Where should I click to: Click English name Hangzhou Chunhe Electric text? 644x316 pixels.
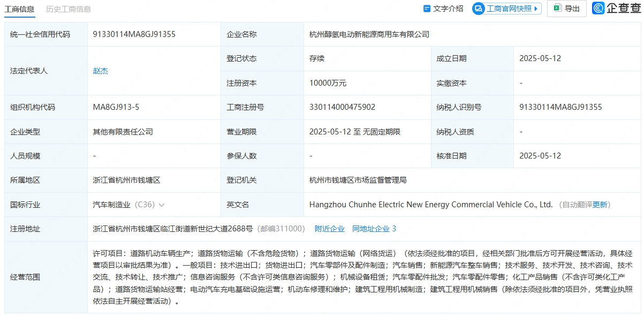click(x=431, y=205)
